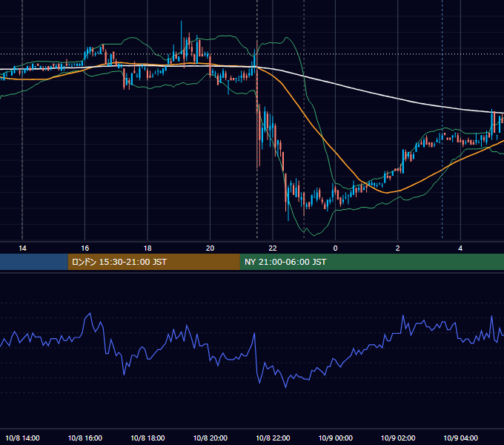Click the 4 hour axis label

[460, 248]
